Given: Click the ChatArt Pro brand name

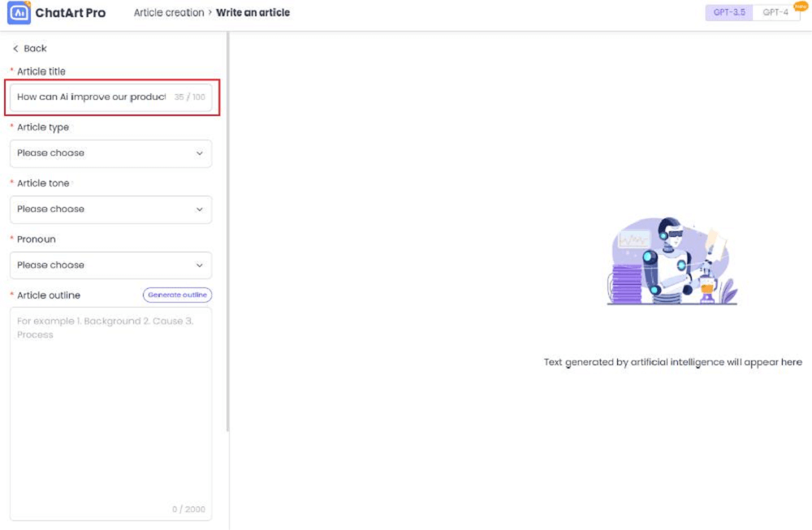Looking at the screenshot, I should (x=71, y=13).
